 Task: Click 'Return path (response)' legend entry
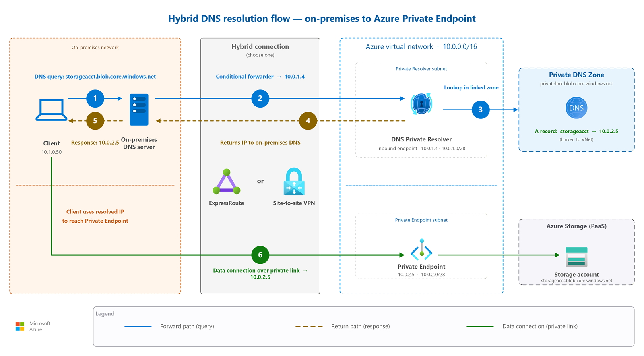click(x=361, y=327)
